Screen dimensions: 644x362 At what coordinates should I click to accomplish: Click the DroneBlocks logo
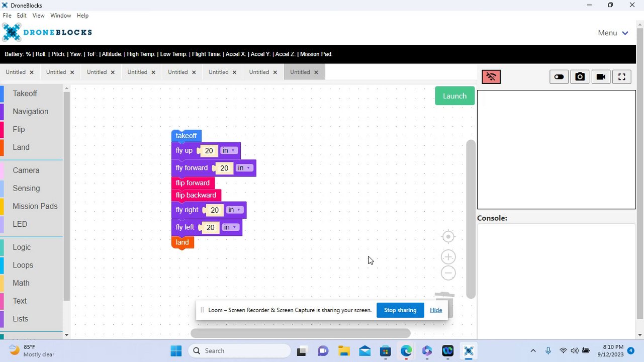click(47, 32)
